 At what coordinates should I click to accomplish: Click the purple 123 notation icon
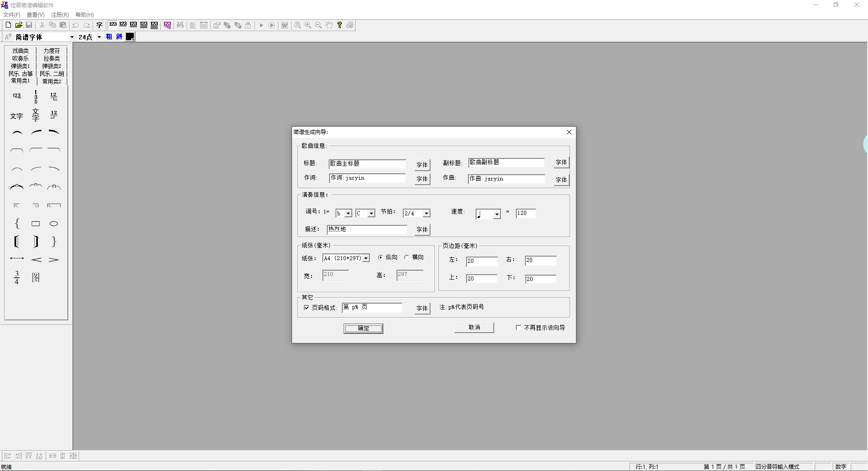coord(167,25)
